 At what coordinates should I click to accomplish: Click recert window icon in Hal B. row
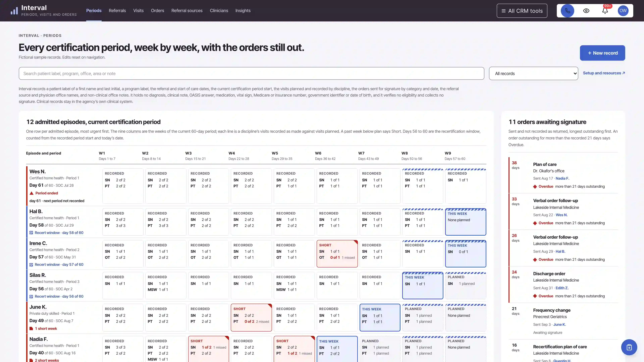tap(31, 233)
